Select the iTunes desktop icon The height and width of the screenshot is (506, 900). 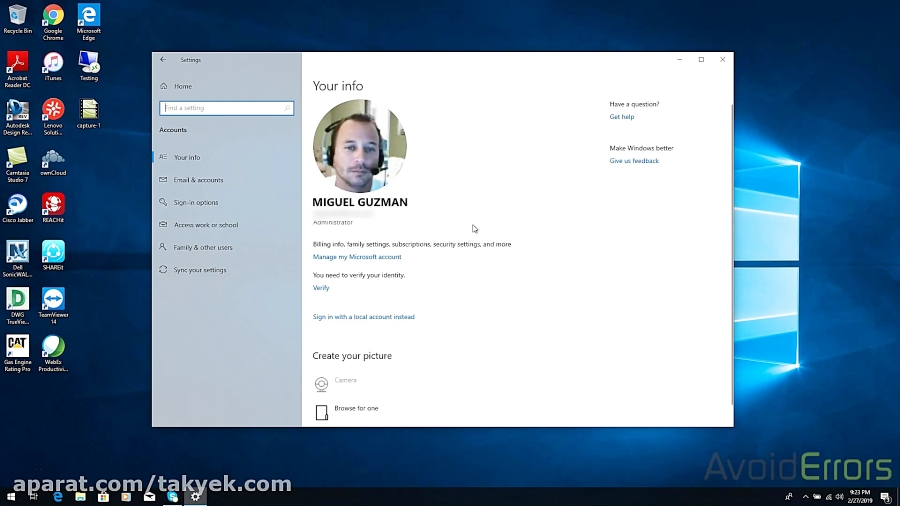pos(53,67)
